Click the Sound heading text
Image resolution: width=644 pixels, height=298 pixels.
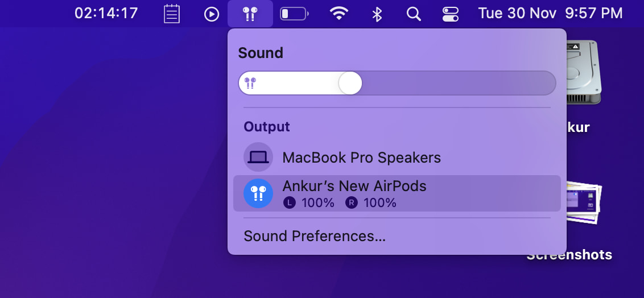click(261, 53)
